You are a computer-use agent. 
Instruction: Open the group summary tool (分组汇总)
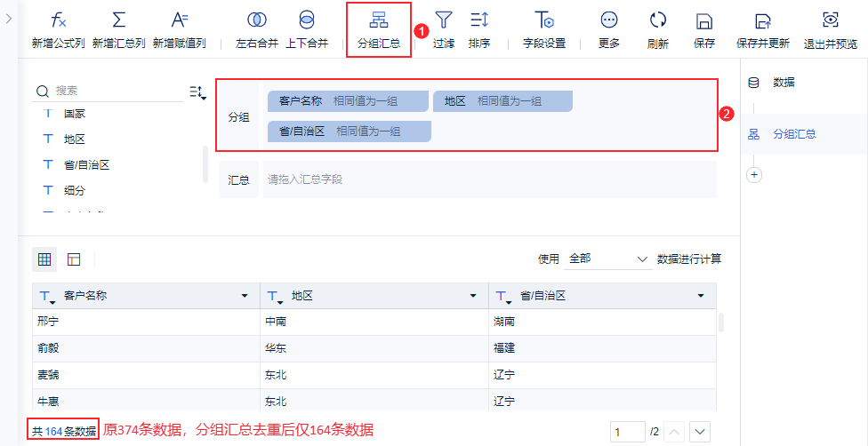[379, 30]
